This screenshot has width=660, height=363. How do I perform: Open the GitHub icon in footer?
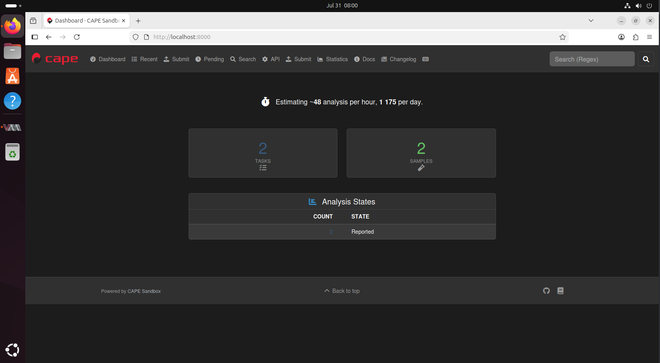(x=546, y=291)
